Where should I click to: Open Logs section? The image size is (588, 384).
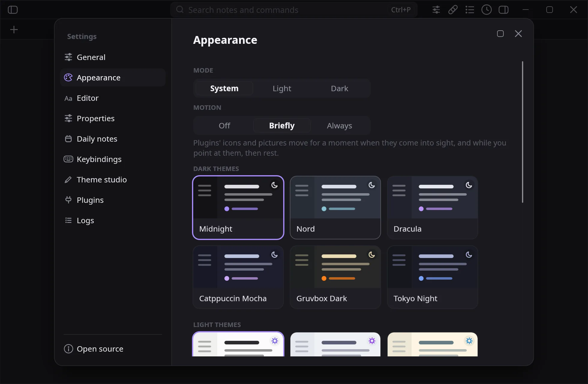click(x=113, y=220)
